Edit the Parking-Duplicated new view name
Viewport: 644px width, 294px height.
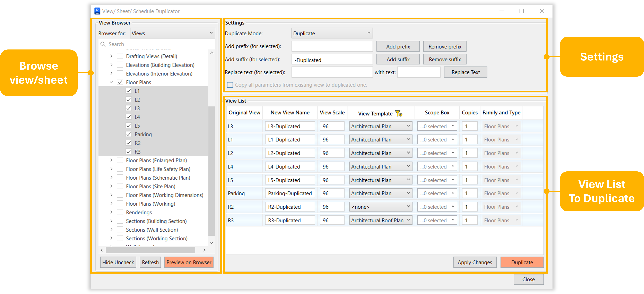pos(290,193)
